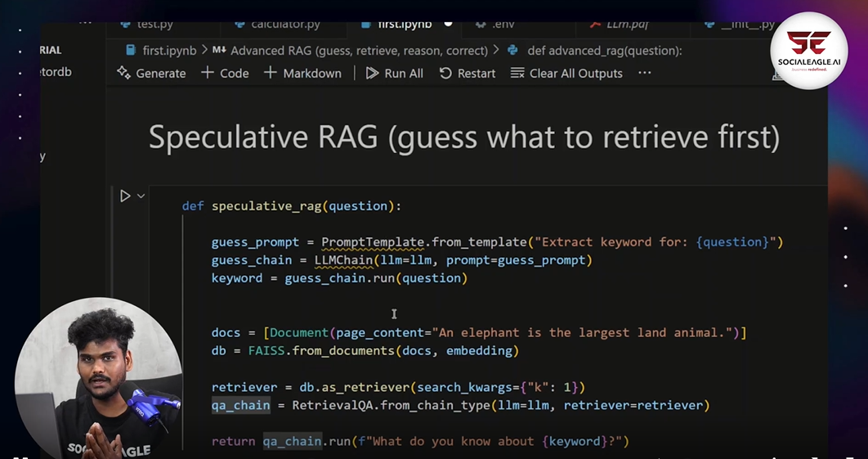Click first.ipynb in the breadcrumb path
868x459 pixels.
coord(169,50)
